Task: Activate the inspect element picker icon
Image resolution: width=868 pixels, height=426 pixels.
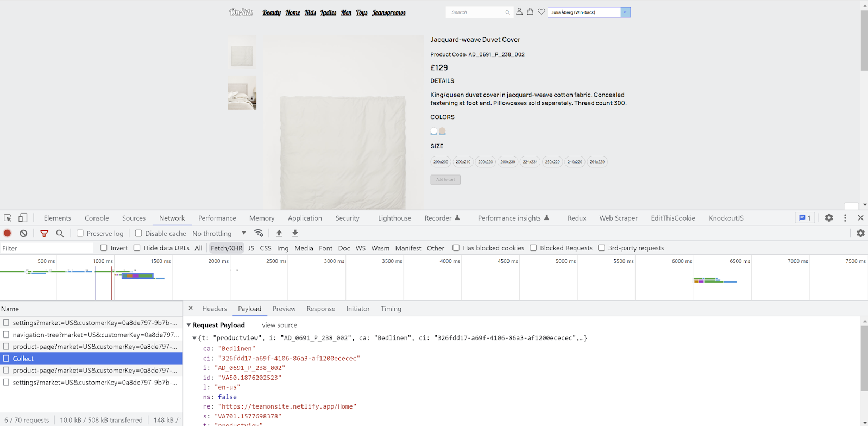Action: pos(8,218)
